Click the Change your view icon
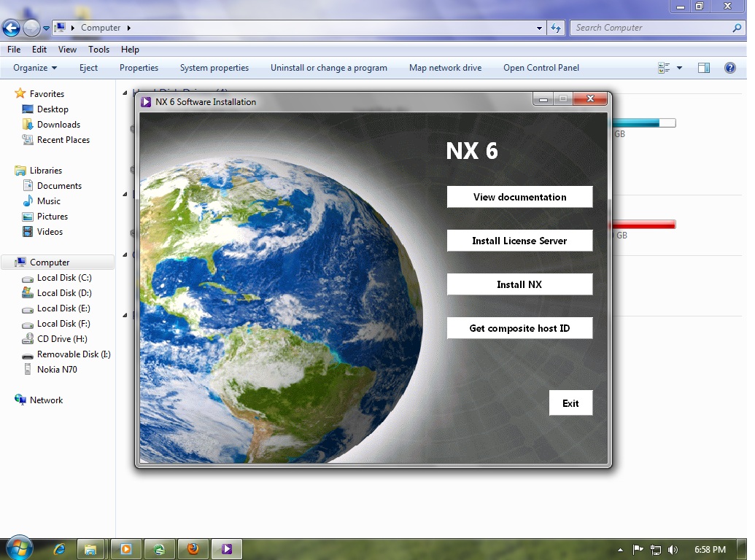The height and width of the screenshot is (560, 755). click(x=664, y=68)
